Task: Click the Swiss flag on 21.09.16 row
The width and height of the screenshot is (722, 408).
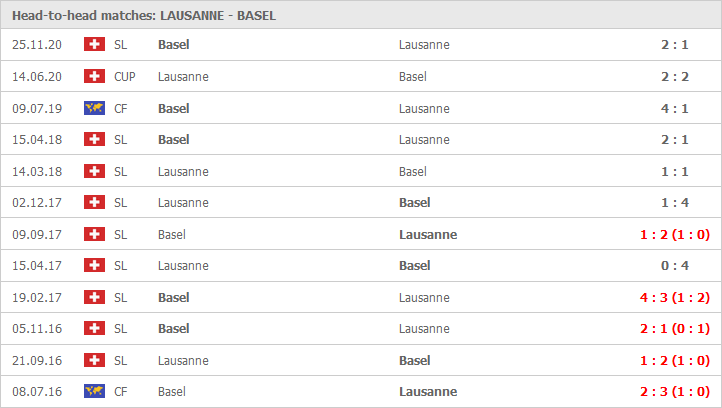Action: (94, 360)
